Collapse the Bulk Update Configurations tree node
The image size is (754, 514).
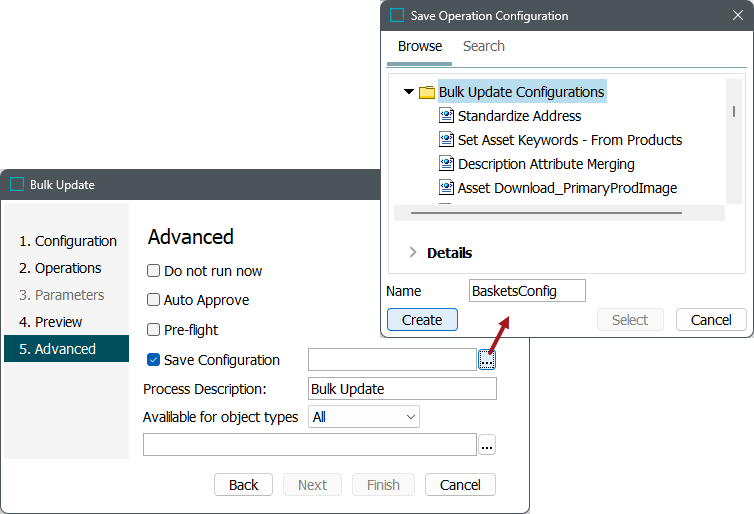pos(409,92)
